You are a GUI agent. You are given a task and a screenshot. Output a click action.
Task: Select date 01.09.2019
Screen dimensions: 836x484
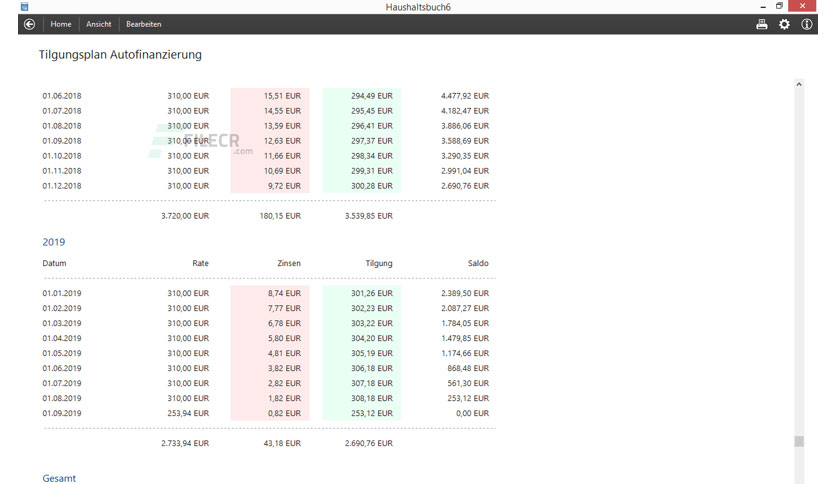[62, 413]
